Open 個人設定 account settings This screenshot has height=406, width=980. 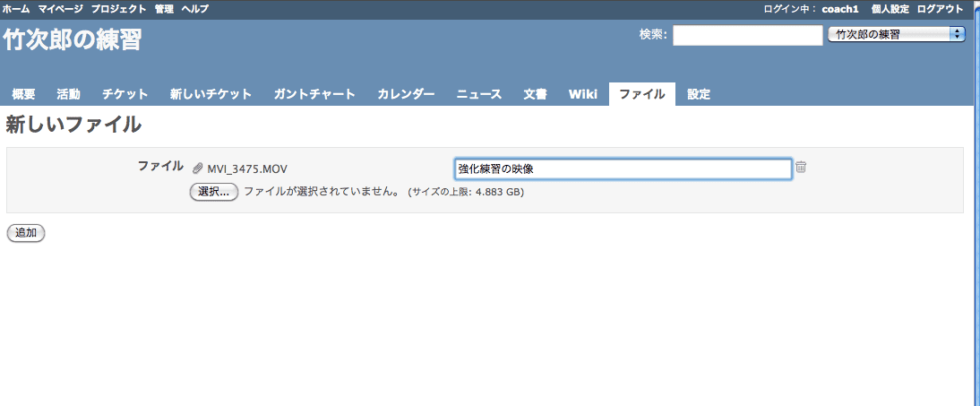(x=890, y=9)
